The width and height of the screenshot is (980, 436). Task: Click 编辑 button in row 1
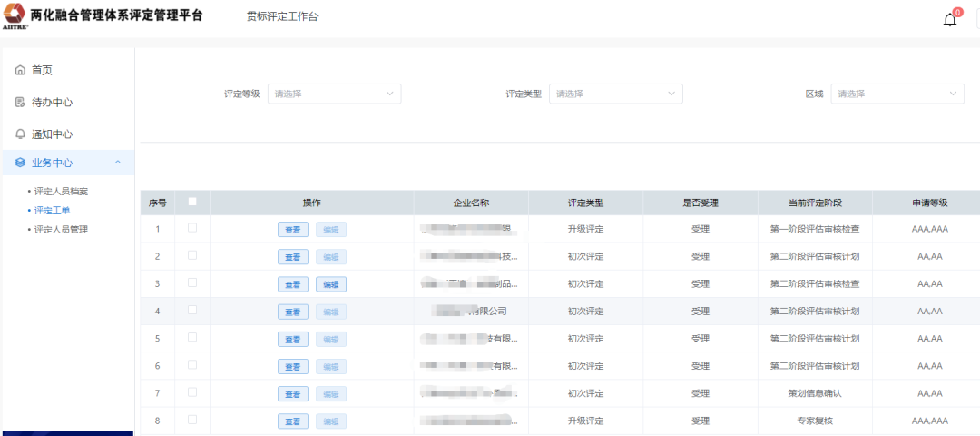tap(331, 230)
